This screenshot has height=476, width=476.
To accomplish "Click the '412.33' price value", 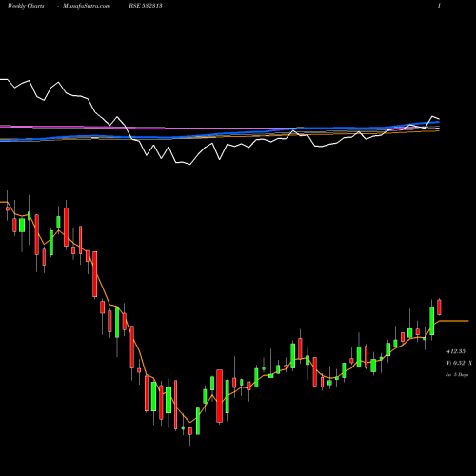I will tap(456, 351).
